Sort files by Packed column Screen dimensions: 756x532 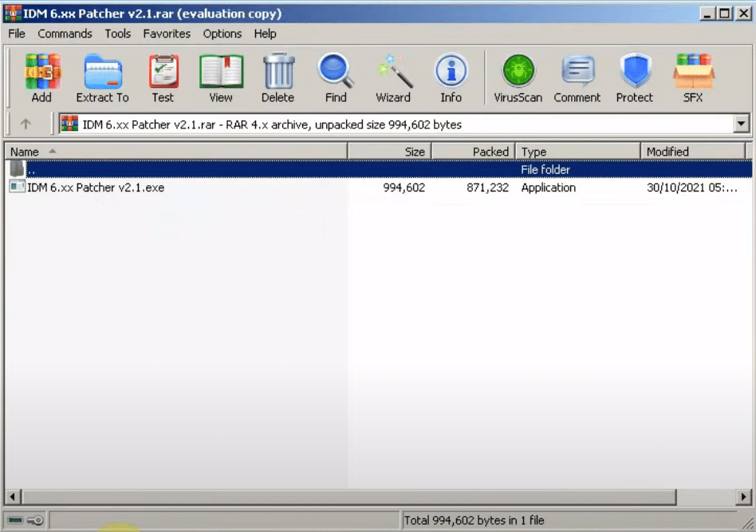(x=473, y=152)
